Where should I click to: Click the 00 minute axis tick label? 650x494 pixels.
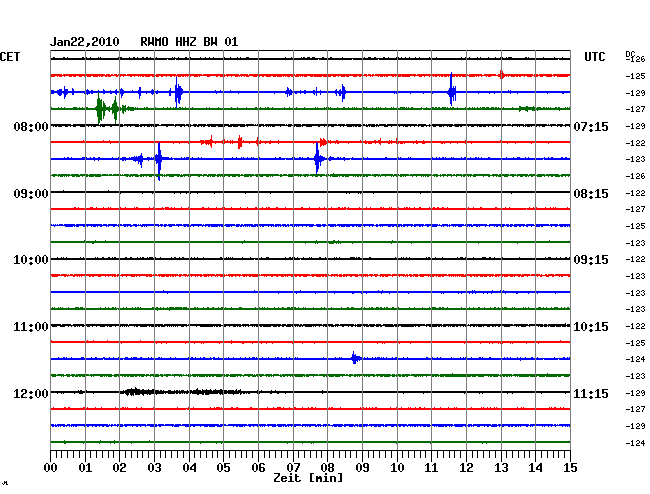(50, 468)
